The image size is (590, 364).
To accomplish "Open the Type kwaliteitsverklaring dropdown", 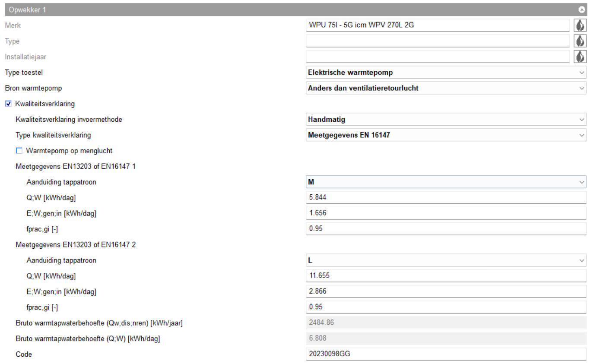I will click(x=446, y=135).
